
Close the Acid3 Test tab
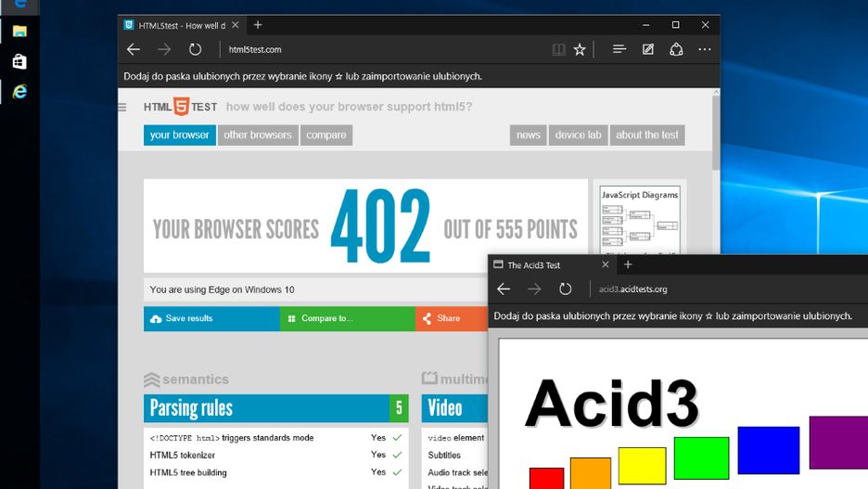coord(605,264)
